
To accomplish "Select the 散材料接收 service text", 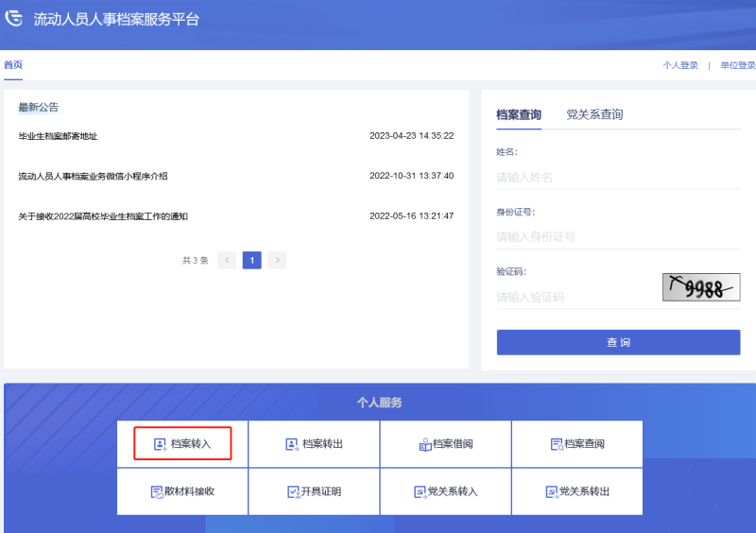I will [190, 492].
